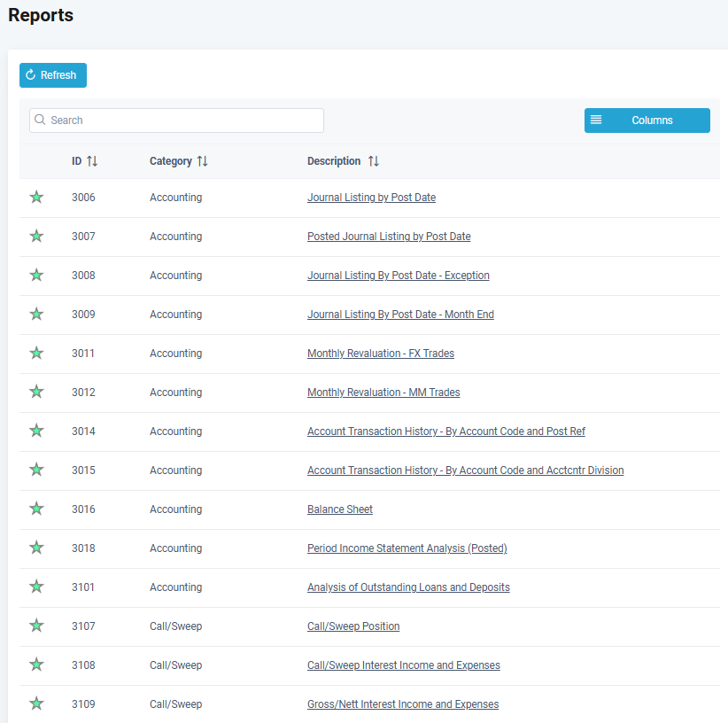Open Journal Listing by Post Date report
Image resolution: width=728 pixels, height=723 pixels.
[371, 198]
